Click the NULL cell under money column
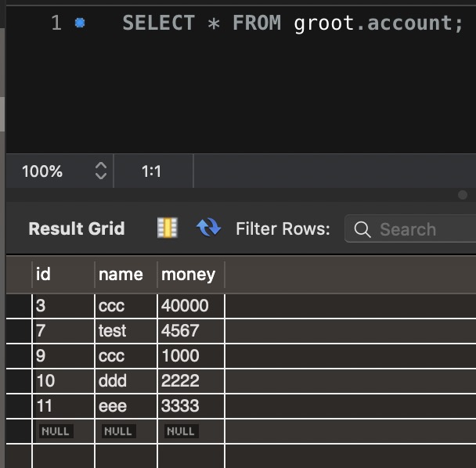 [x=181, y=431]
